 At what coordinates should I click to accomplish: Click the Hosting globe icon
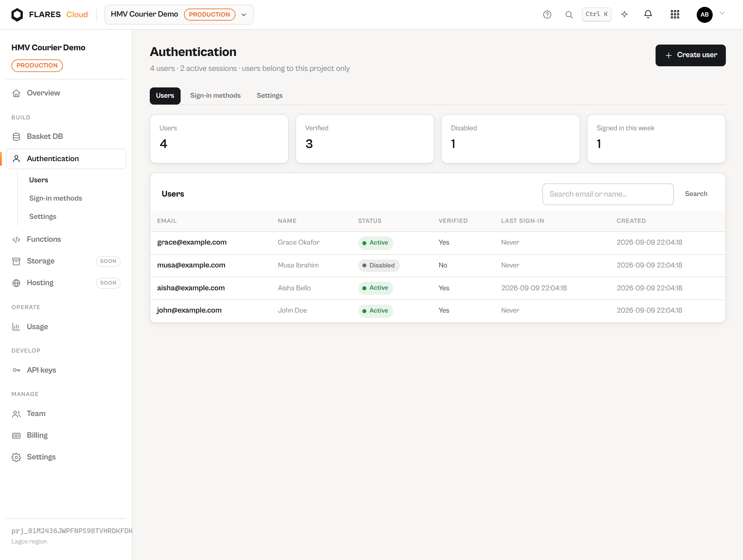point(16,283)
